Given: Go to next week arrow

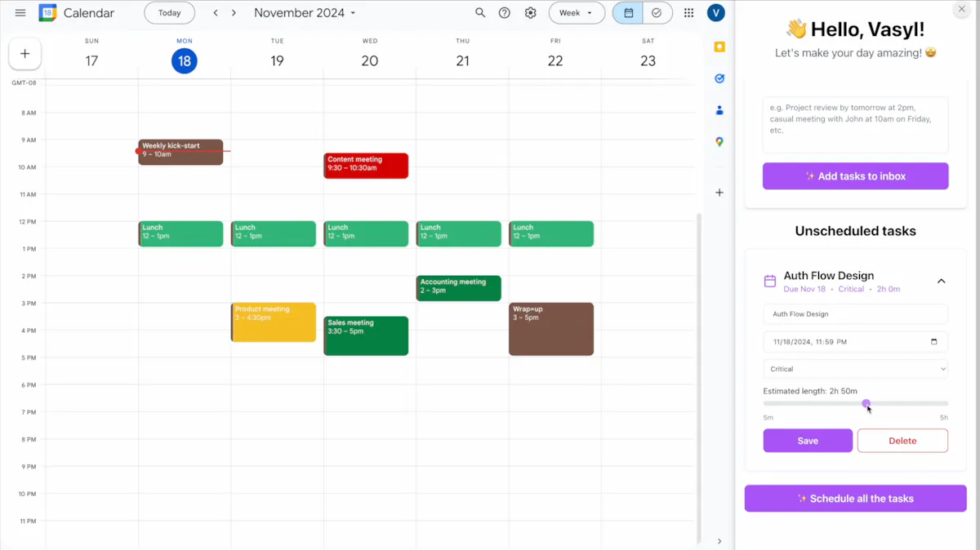Looking at the screenshot, I should [234, 13].
